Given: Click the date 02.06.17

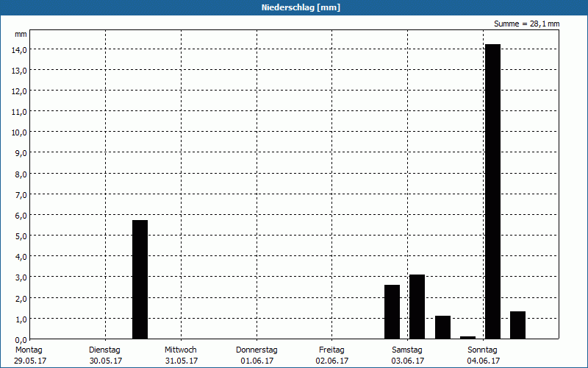Looking at the screenshot, I should (x=332, y=361).
